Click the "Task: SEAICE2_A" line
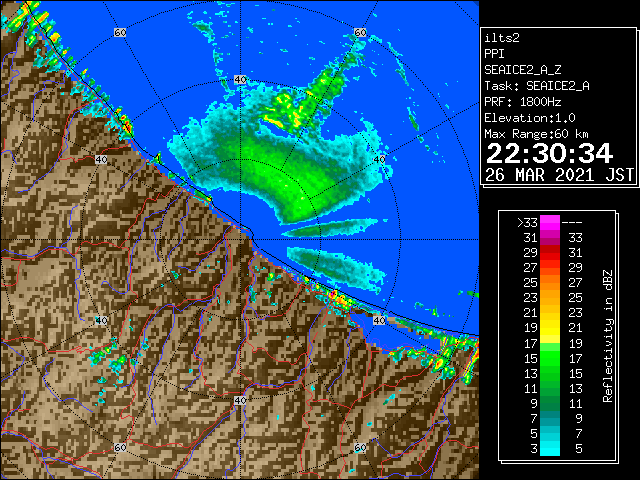This screenshot has height=480, width=640. pos(537,86)
